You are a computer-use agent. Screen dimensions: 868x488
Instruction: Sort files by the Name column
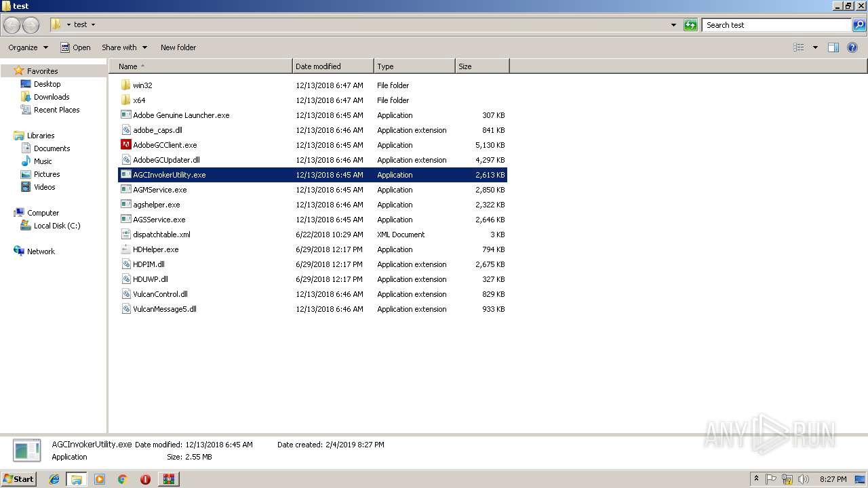click(200, 66)
